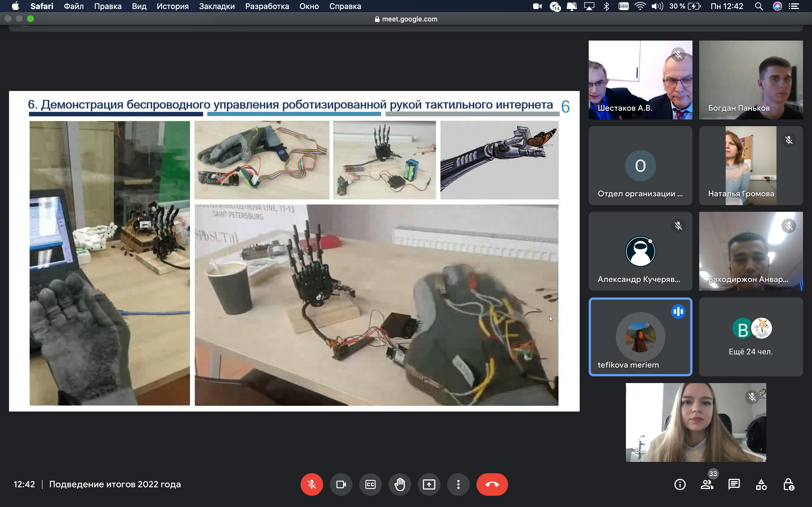This screenshot has width=812, height=507.
Task: Open the 'Закладки' menu
Action: 217,6
